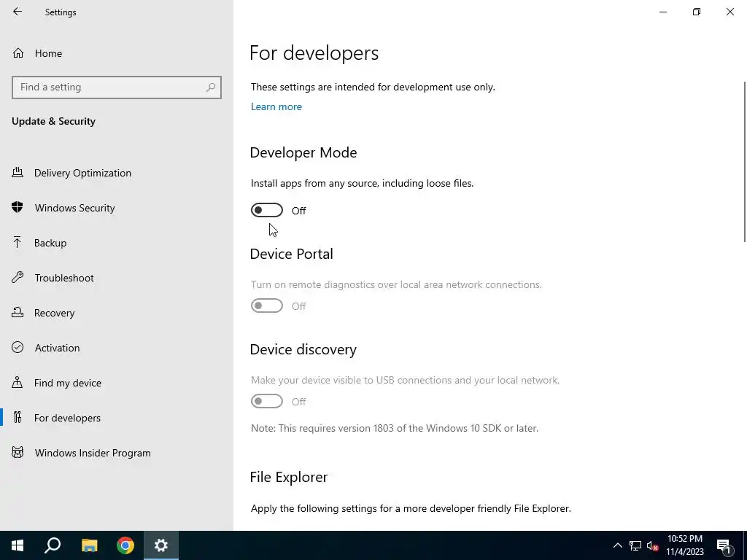Click the back arrow in Settings
Image resolution: width=747 pixels, height=560 pixels.
pyautogui.click(x=18, y=12)
